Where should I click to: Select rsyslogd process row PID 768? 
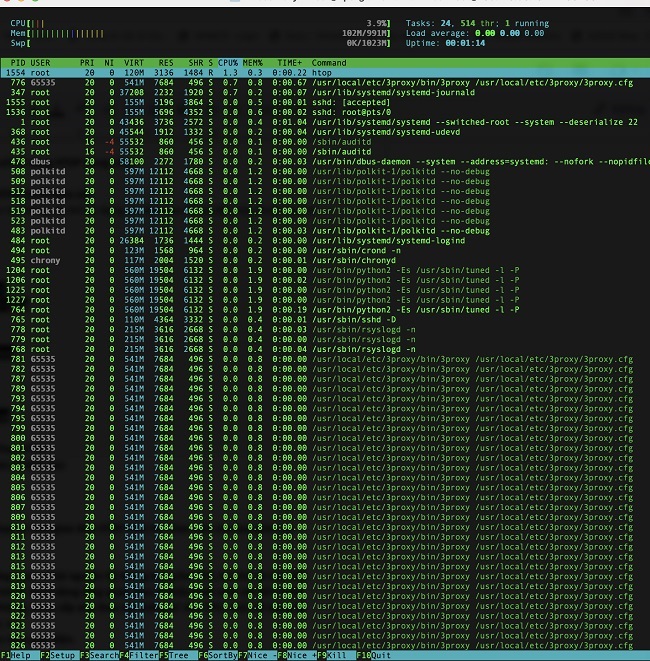[x=325, y=349]
